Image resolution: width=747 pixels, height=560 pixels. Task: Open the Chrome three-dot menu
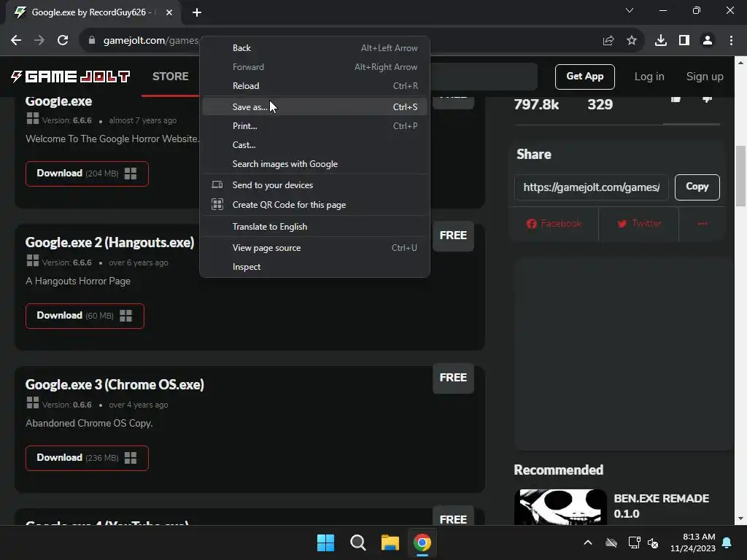tap(731, 41)
